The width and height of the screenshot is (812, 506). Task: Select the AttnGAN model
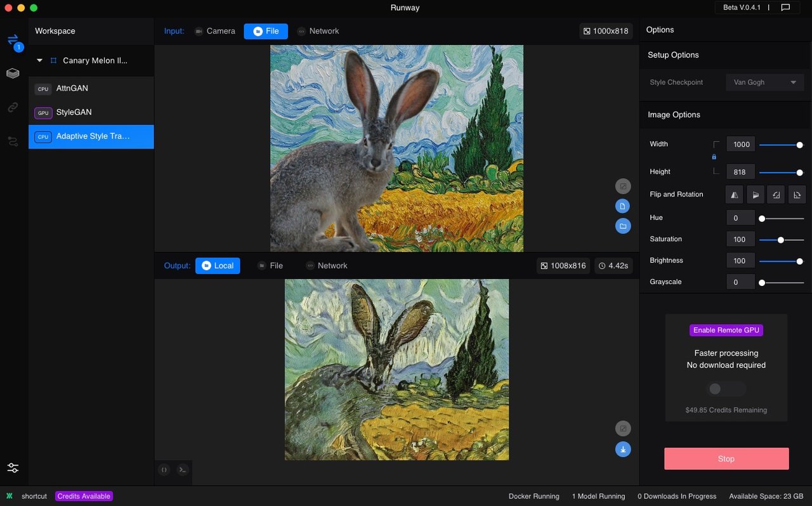click(91, 89)
